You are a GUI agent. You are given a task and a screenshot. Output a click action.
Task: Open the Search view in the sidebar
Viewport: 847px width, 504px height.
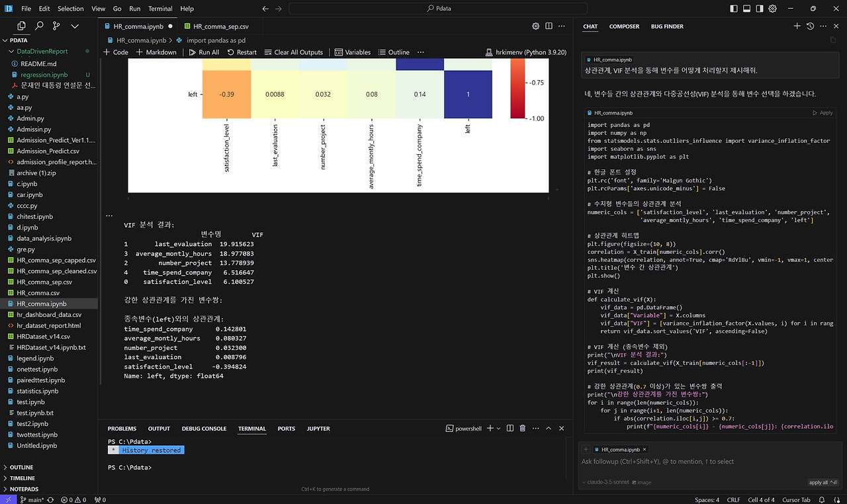coord(39,26)
